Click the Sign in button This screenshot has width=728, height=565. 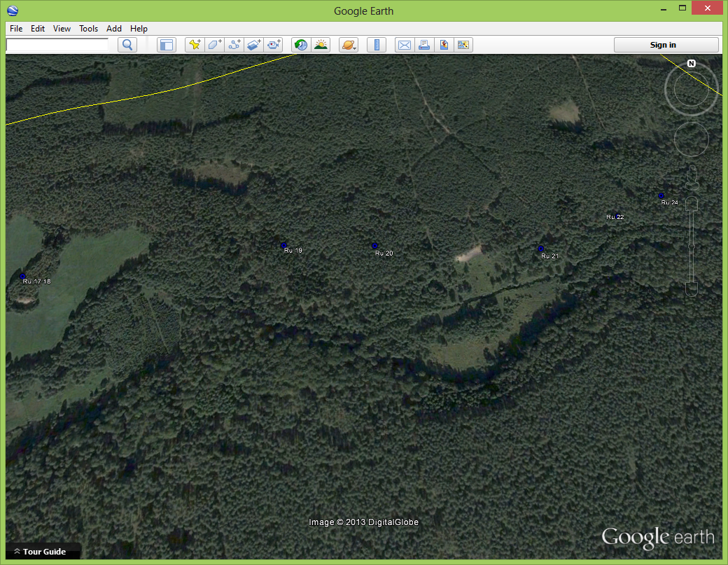(x=666, y=45)
